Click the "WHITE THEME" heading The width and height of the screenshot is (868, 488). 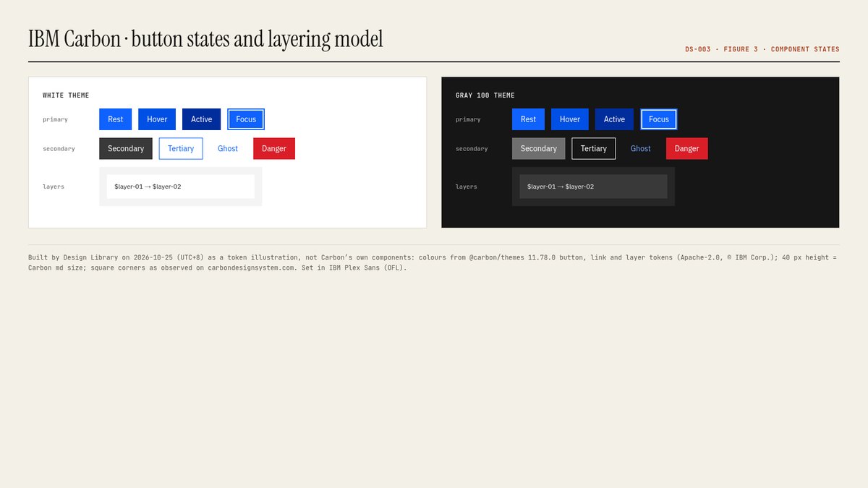point(66,95)
